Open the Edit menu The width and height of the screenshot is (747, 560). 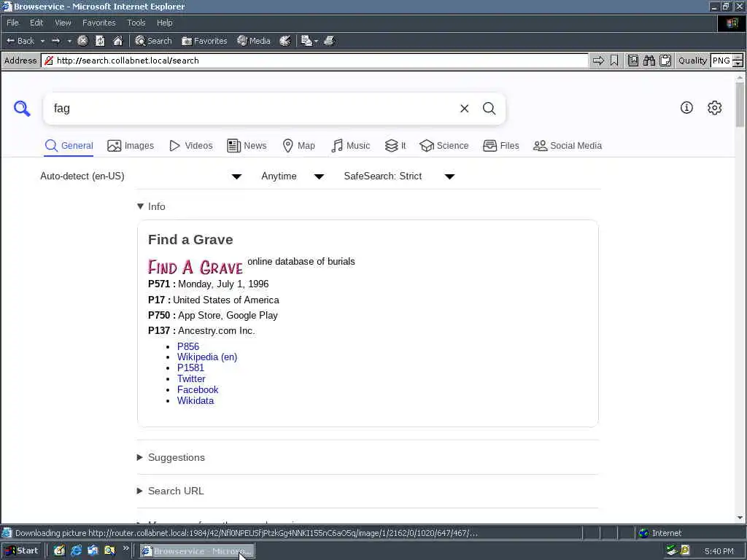[x=36, y=23]
